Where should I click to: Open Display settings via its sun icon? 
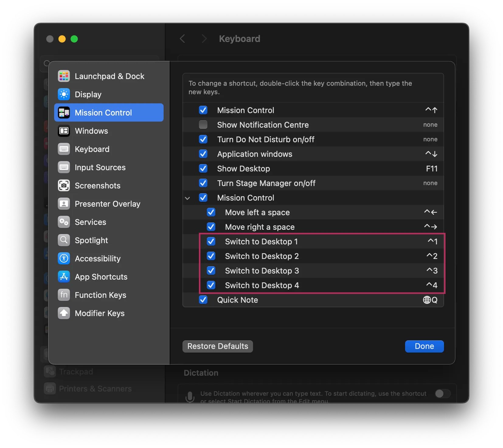coord(64,94)
